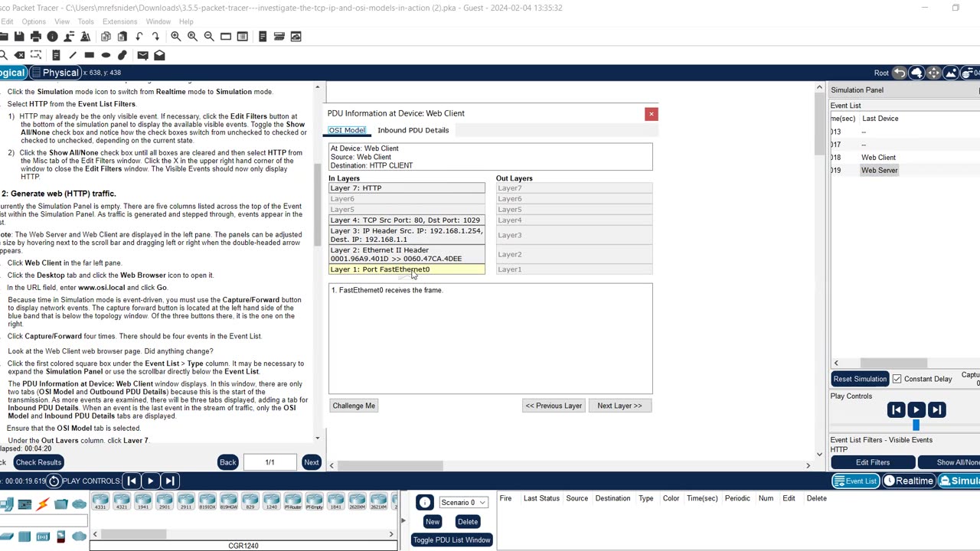
Task: Click the Challenge Me button
Action: [354, 406]
